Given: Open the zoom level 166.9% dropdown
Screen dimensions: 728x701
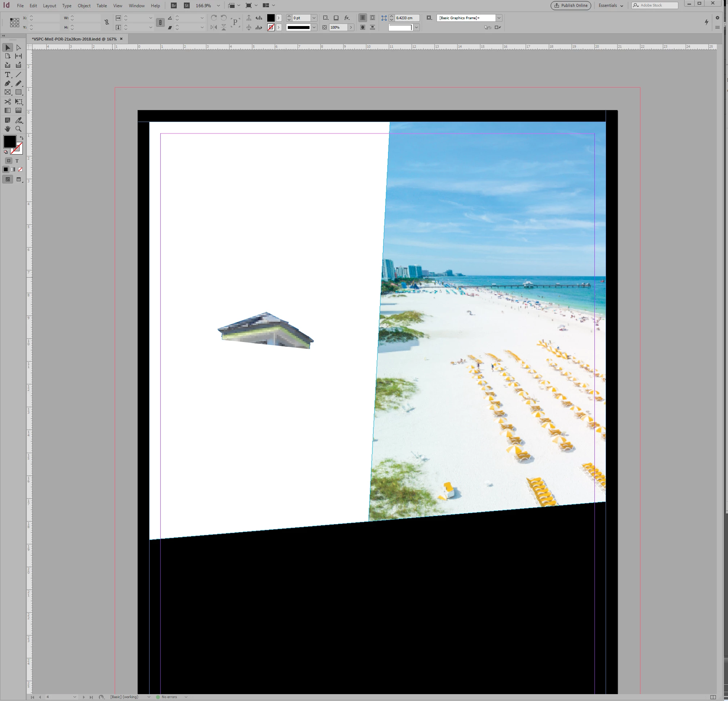Looking at the screenshot, I should click(218, 5).
